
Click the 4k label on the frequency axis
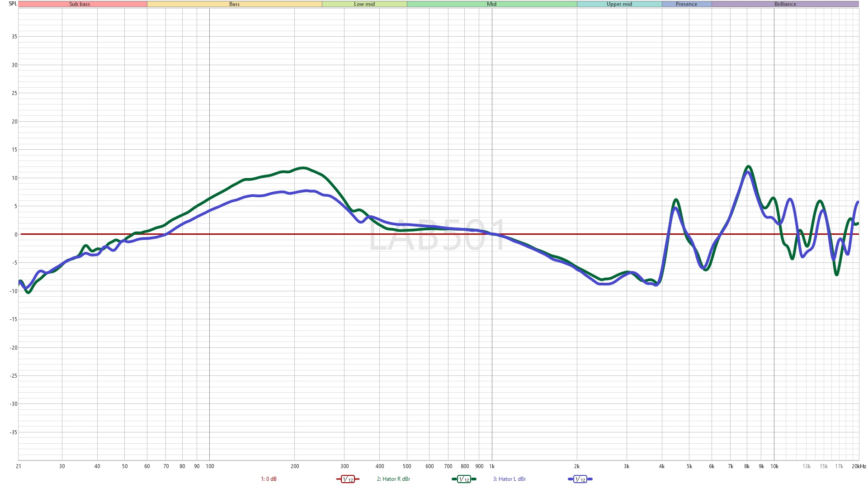point(662,466)
